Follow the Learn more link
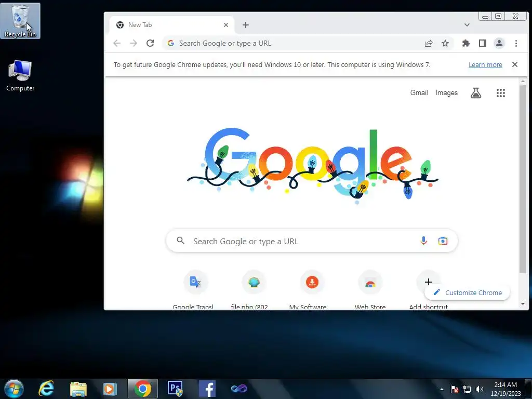 point(485,64)
